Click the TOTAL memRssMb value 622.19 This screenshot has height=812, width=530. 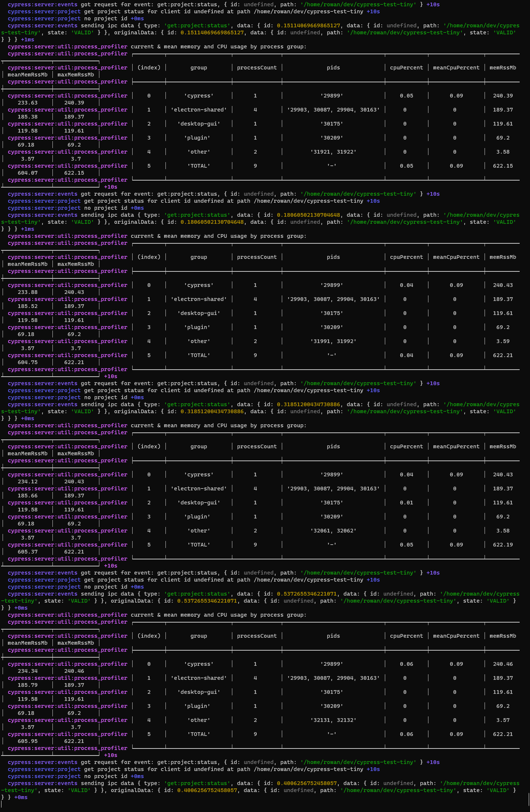503,545
